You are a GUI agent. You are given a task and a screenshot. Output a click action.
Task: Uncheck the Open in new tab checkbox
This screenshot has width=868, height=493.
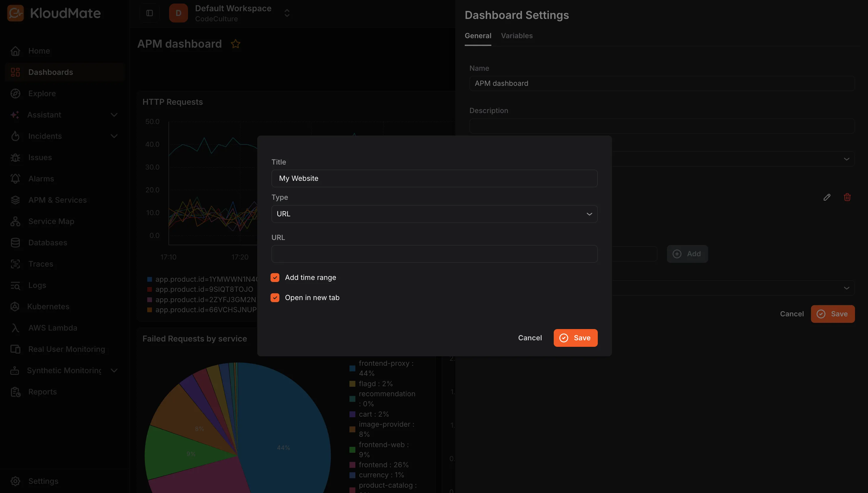(275, 298)
